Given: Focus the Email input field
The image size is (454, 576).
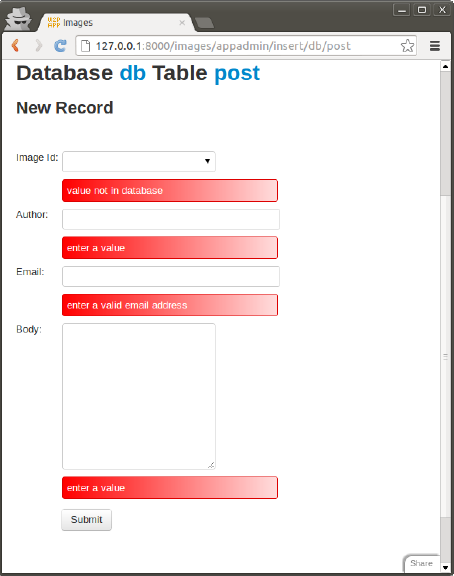Looking at the screenshot, I should click(171, 276).
